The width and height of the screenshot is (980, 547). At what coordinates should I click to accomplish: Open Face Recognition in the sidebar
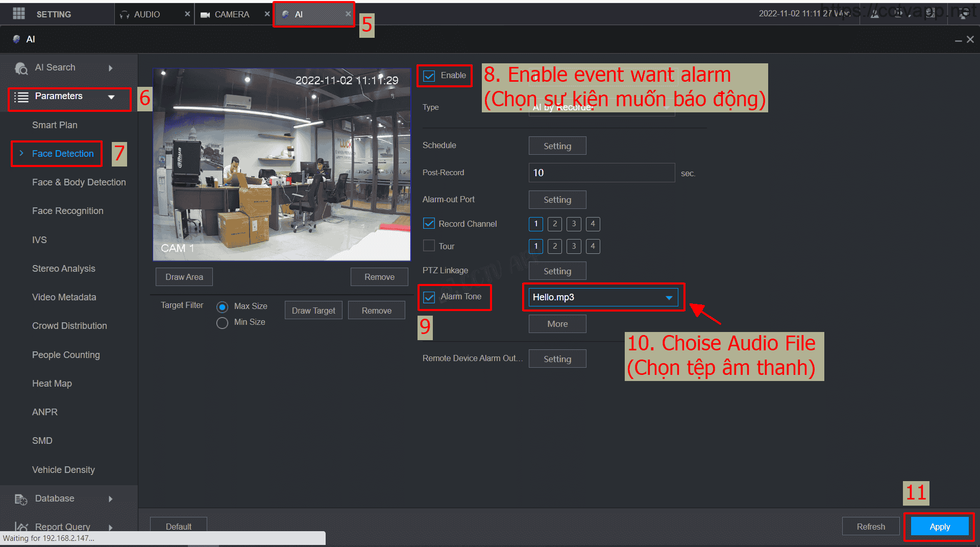67,211
